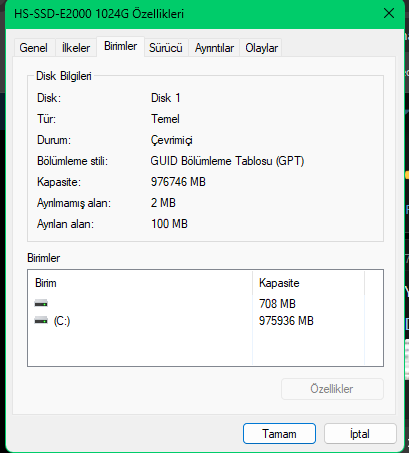Click the Durum label

tap(54, 140)
